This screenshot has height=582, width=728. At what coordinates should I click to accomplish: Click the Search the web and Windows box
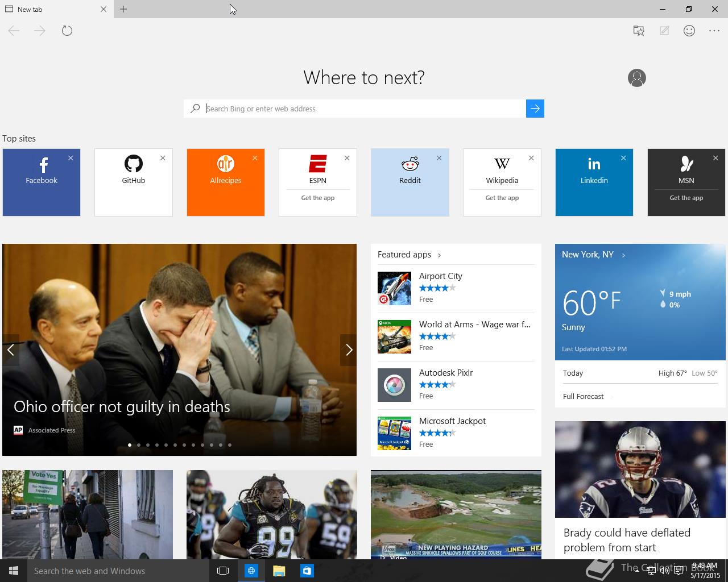(x=118, y=571)
